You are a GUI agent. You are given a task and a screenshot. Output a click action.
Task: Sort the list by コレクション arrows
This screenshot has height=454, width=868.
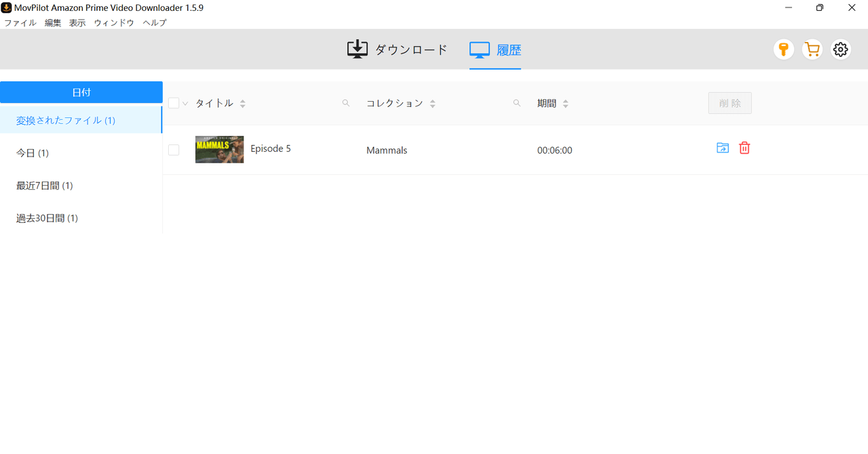[433, 104]
